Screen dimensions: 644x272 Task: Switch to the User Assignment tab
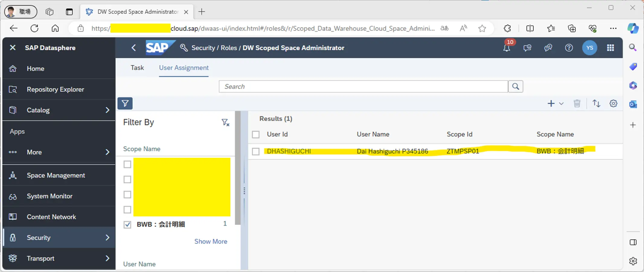184,68
